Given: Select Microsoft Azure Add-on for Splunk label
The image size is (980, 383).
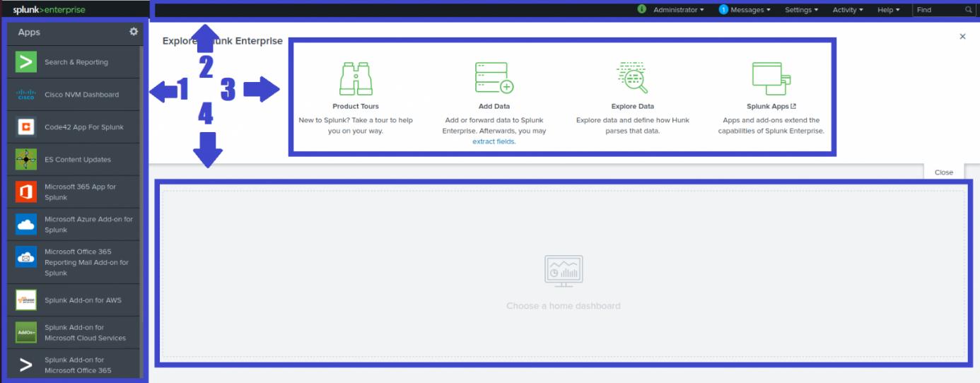Looking at the screenshot, I should click(x=88, y=225).
